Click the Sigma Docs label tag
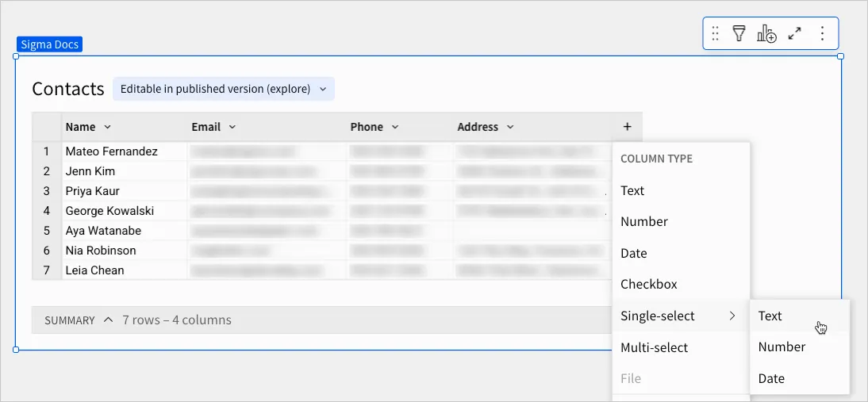This screenshot has height=402, width=868. point(50,44)
